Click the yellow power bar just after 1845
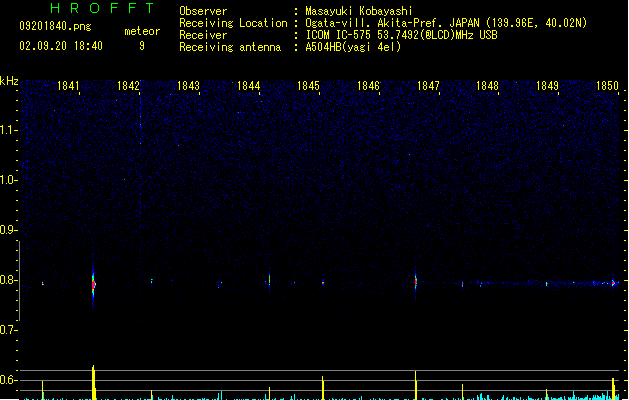This screenshot has width=629, height=400. point(323,388)
